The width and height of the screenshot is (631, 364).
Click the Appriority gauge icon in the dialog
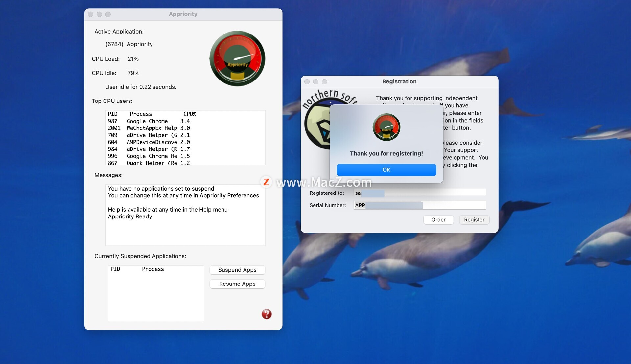(x=386, y=127)
